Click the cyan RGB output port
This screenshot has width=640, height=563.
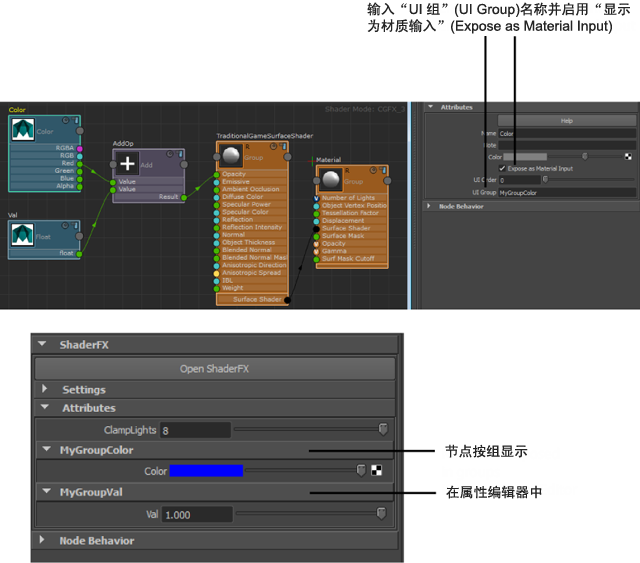[x=80, y=156]
